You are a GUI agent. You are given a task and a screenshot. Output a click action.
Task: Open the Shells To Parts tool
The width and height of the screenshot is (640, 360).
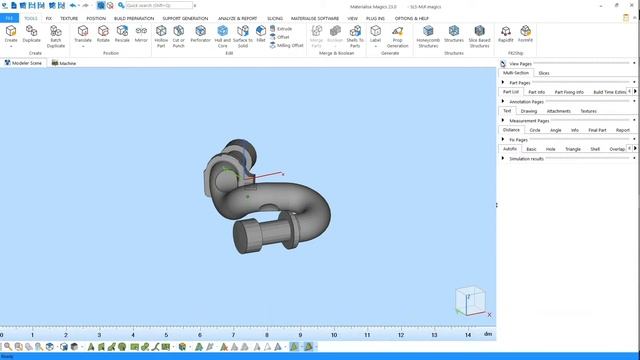tap(355, 36)
